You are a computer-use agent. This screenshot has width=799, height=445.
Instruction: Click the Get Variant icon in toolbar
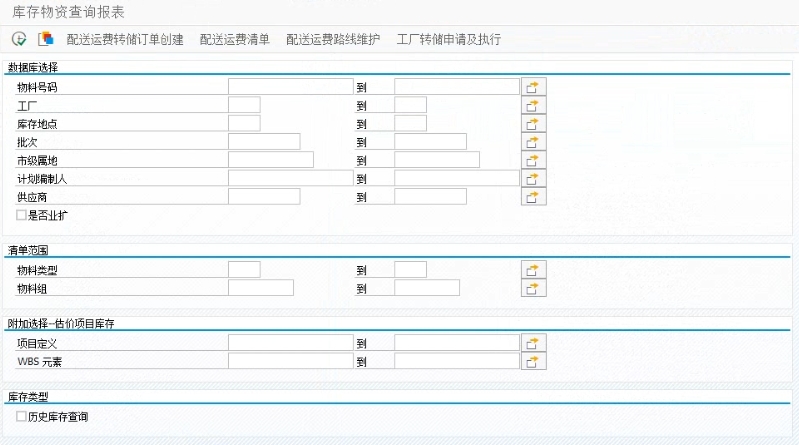click(45, 39)
